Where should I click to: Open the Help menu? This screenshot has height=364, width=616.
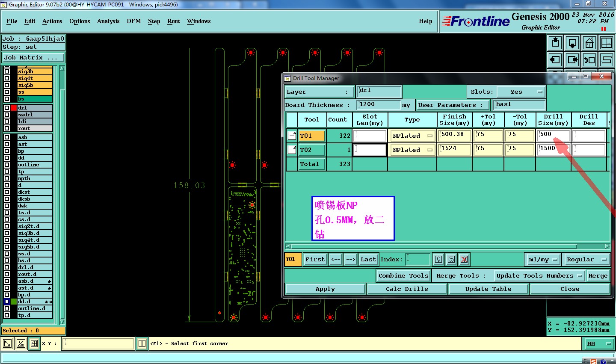[x=426, y=21]
